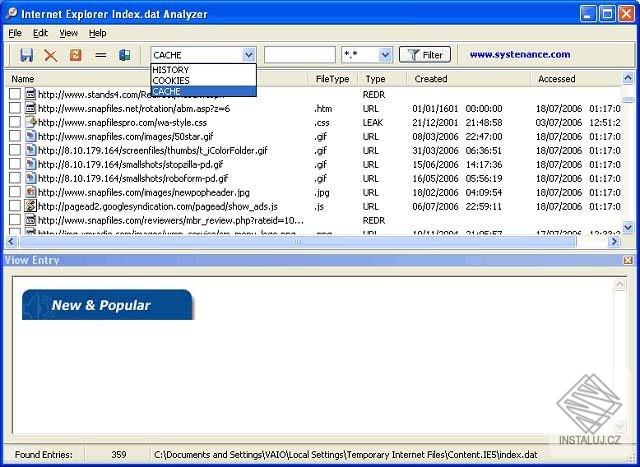Select the http://www.snapfiles.com/images/newpopheader.jpg row text
Viewport: 640px width, 467px height.
click(x=144, y=192)
